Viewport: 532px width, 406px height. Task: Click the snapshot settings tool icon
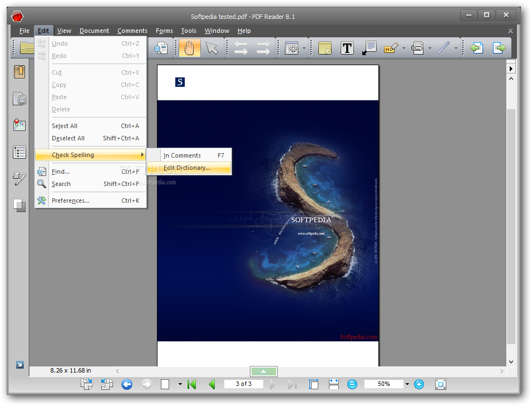click(x=292, y=48)
